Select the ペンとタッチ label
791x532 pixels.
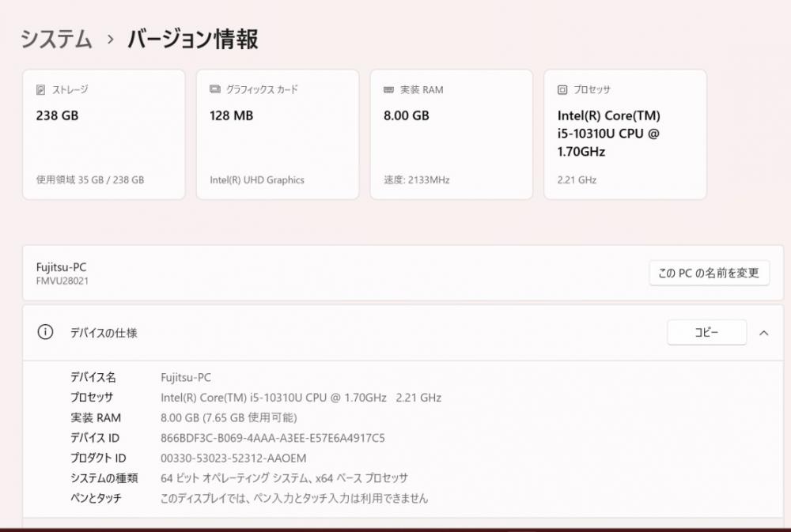click(x=96, y=498)
